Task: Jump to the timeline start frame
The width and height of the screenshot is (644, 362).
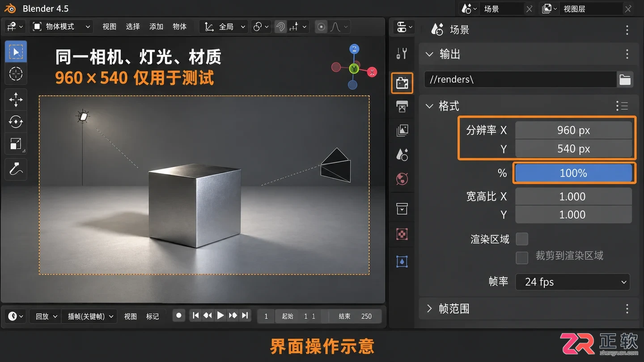Action: [195, 316]
